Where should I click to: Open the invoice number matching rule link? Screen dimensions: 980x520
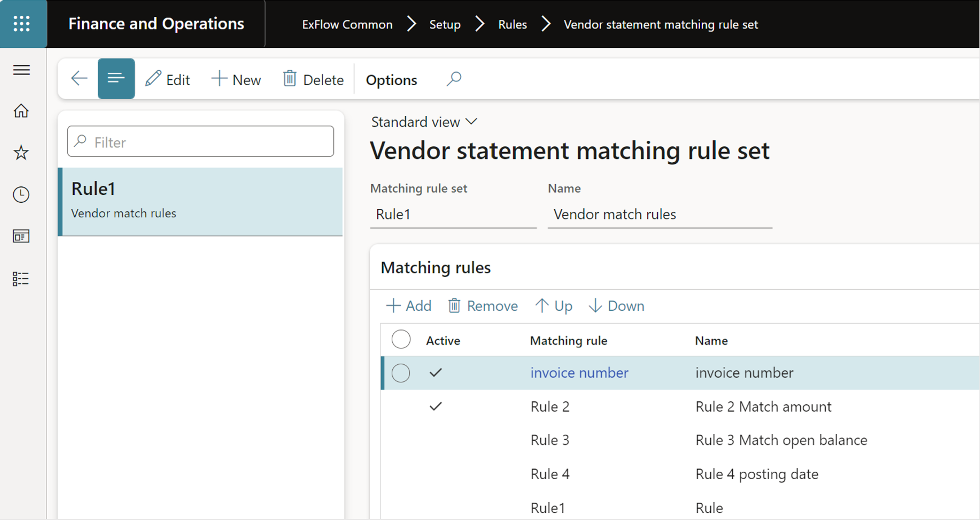(579, 373)
